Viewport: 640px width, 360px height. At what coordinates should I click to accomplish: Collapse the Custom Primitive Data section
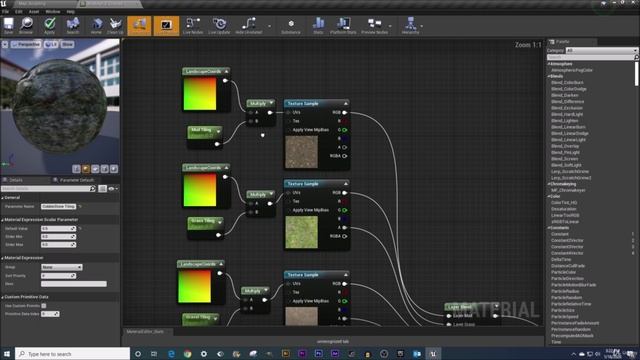2,297
